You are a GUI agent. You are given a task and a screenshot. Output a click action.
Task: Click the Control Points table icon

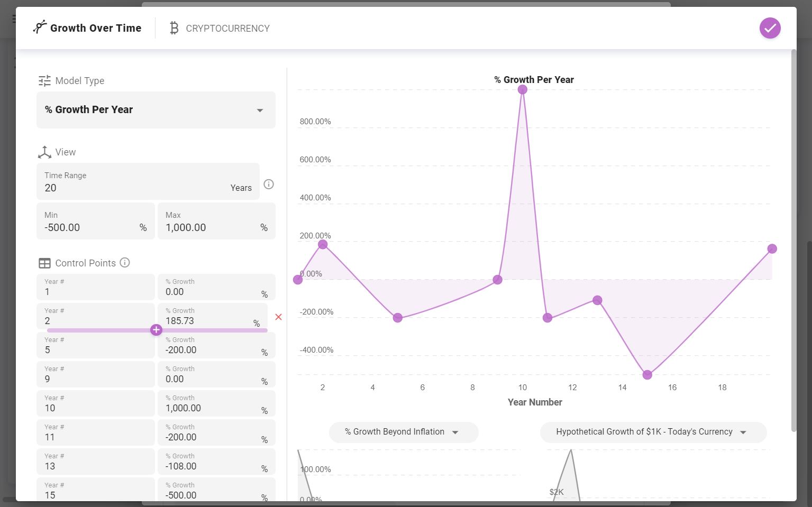44,263
